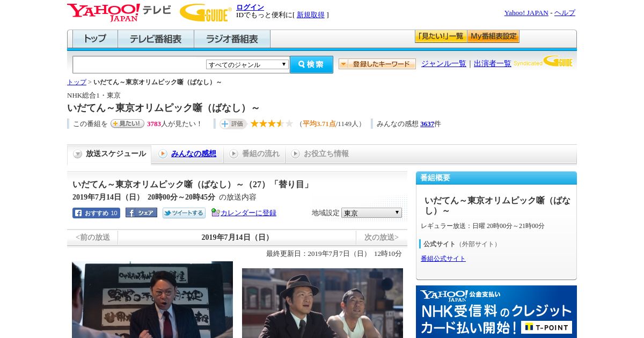Click the ツイートする Twitter button

184,213
